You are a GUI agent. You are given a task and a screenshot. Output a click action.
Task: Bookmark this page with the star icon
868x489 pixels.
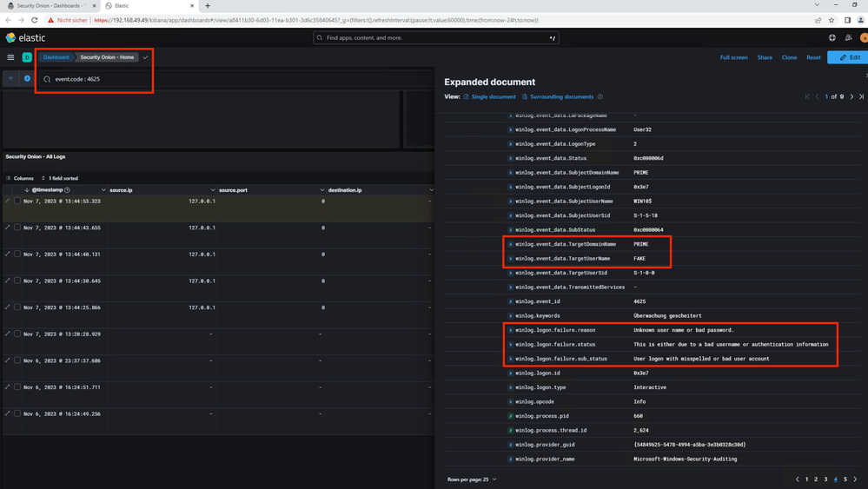[x=832, y=20]
